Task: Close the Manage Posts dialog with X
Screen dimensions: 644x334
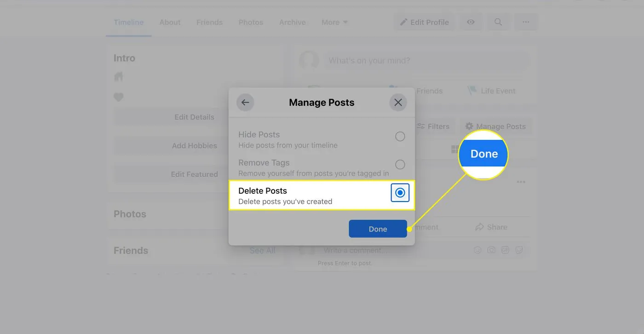Action: (x=398, y=103)
